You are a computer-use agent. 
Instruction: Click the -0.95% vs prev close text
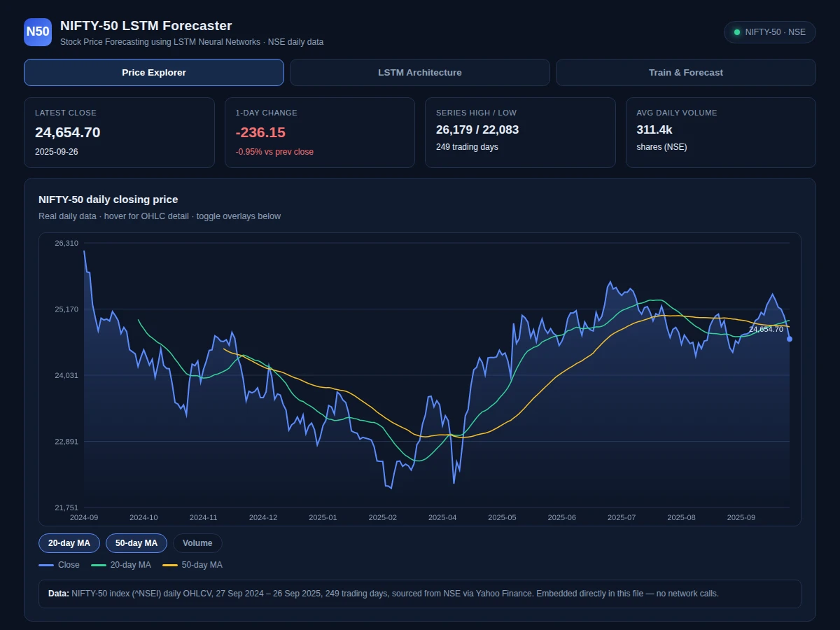tap(274, 152)
